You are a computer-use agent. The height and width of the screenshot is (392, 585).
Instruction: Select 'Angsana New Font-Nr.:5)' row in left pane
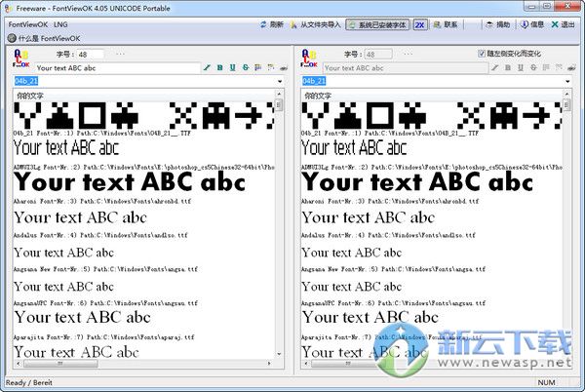coord(105,269)
